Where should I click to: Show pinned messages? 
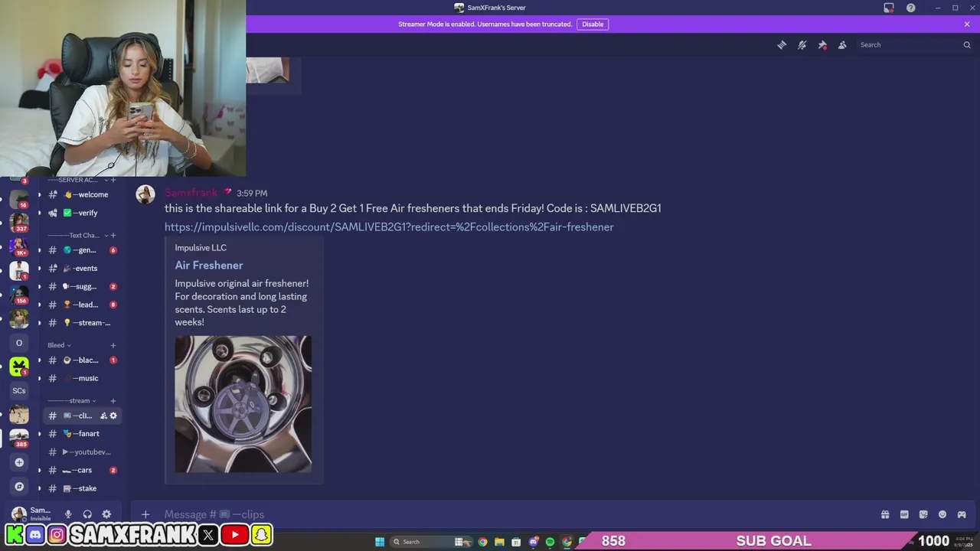[822, 45]
